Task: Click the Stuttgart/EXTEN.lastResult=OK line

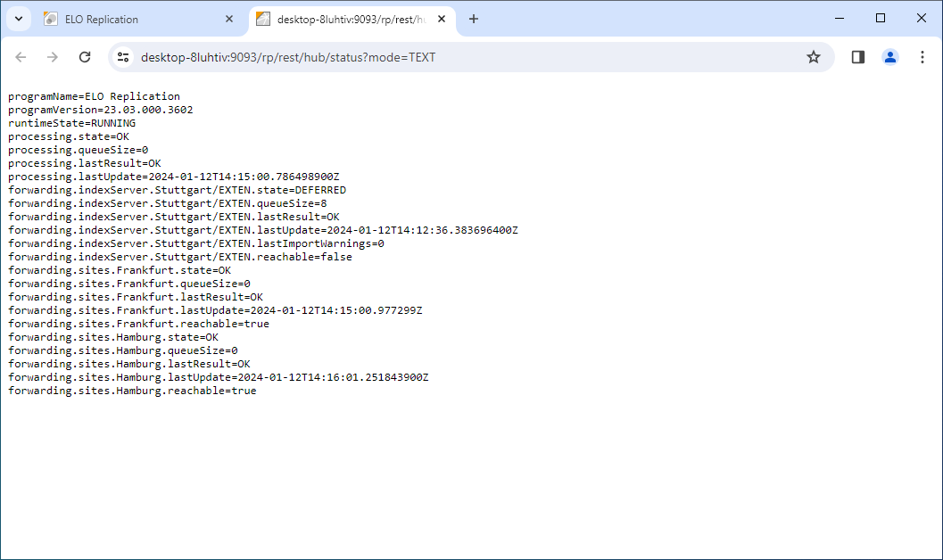Action: pos(174,217)
